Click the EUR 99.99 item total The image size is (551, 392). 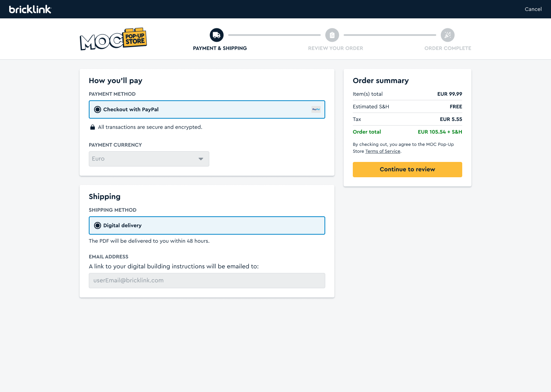pos(450,94)
